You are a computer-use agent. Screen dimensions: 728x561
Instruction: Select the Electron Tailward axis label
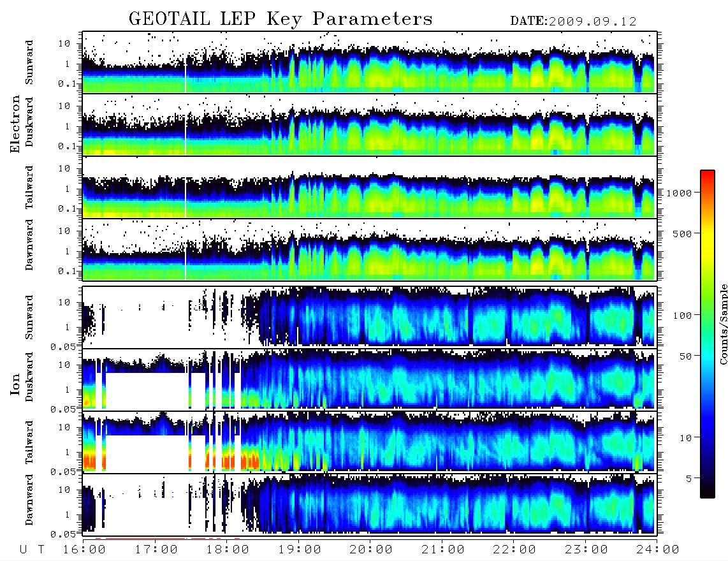pyautogui.click(x=29, y=187)
